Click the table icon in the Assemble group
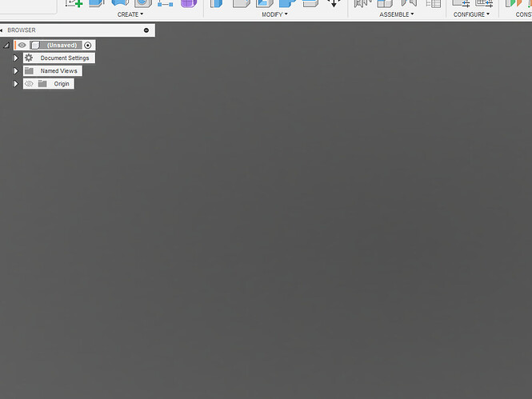The height and width of the screenshot is (399, 532). (434, 3)
